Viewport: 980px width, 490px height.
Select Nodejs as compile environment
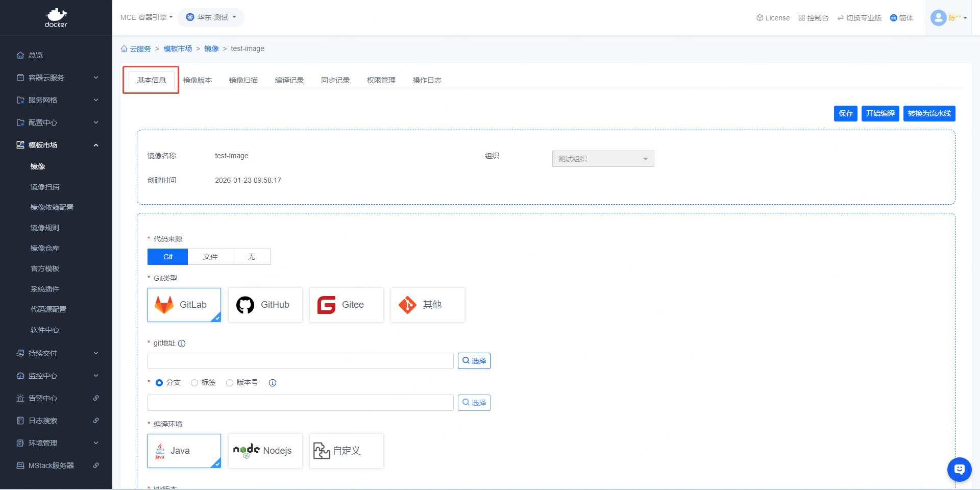[265, 451]
